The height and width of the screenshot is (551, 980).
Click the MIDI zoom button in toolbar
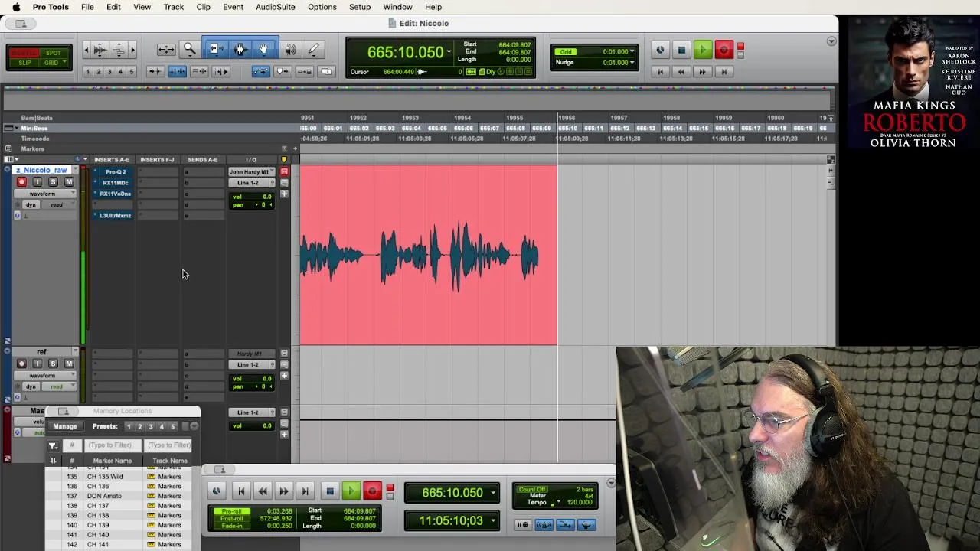point(119,50)
